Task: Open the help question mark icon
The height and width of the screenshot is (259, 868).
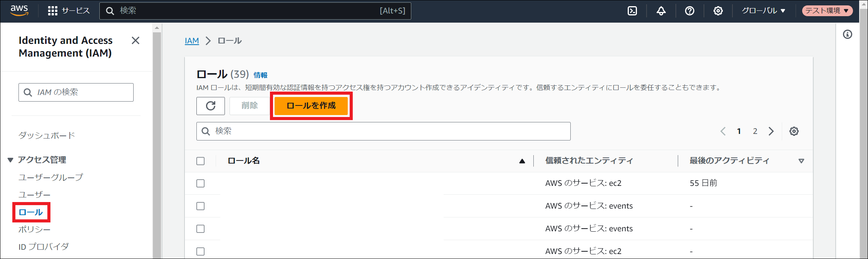Action: [689, 11]
